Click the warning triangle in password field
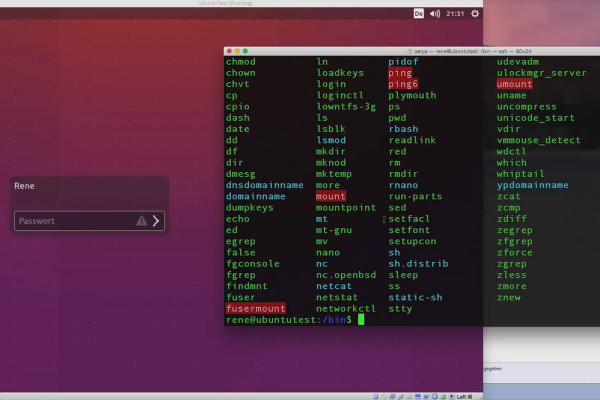Viewport: 600px width, 400px height. (x=142, y=221)
